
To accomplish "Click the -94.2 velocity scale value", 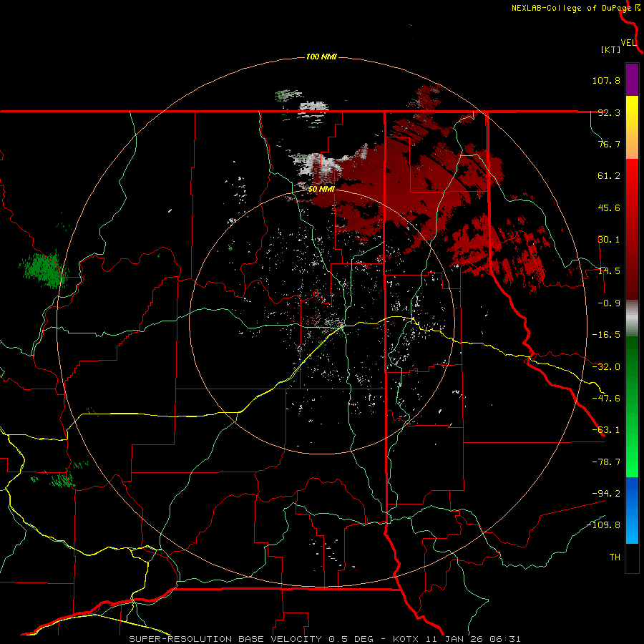I will [x=606, y=494].
